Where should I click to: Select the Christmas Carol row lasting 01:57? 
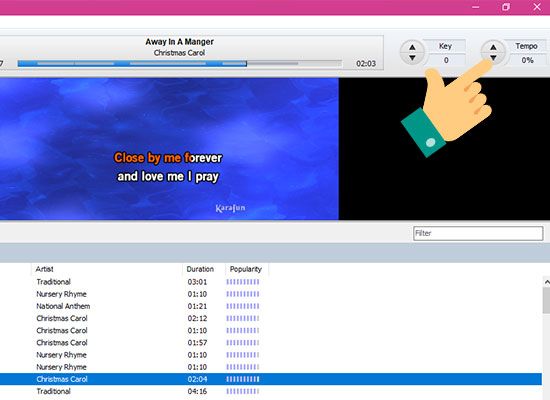[x=271, y=342]
